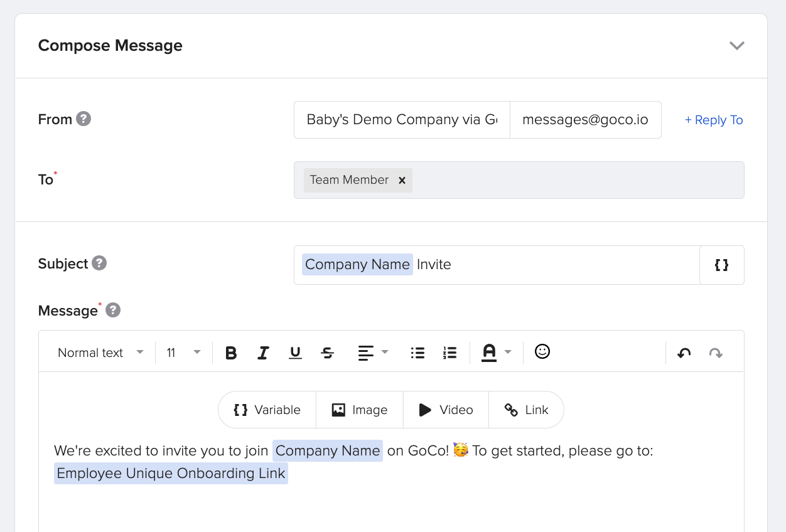Viewport: 786px width, 532px height.
Task: Add a Reply To address
Action: (713, 119)
